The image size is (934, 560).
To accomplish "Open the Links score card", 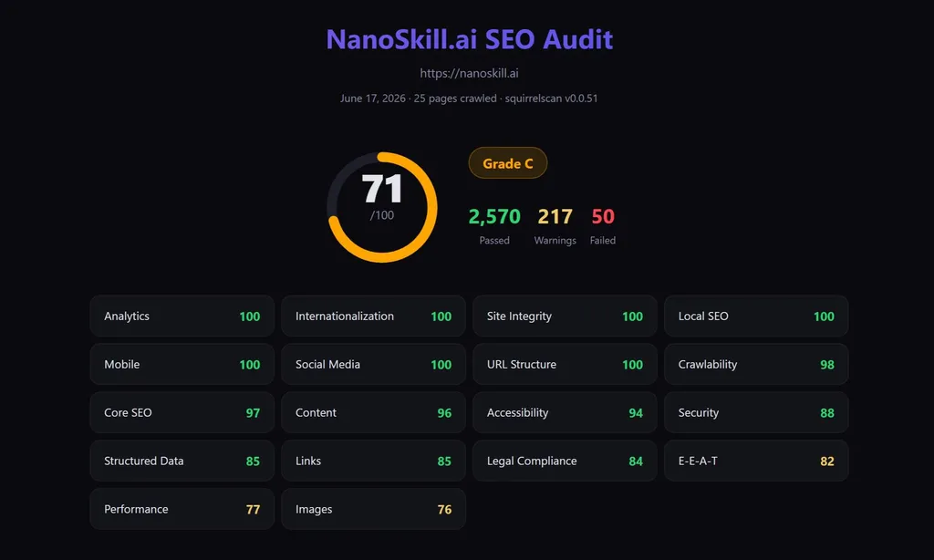I will 373,461.
